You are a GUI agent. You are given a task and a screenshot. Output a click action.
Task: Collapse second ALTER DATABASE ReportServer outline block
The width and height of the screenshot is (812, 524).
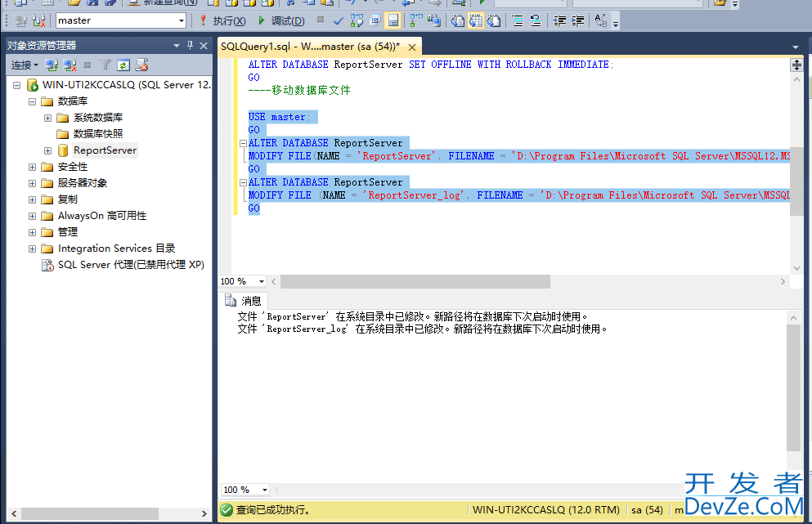(x=243, y=183)
